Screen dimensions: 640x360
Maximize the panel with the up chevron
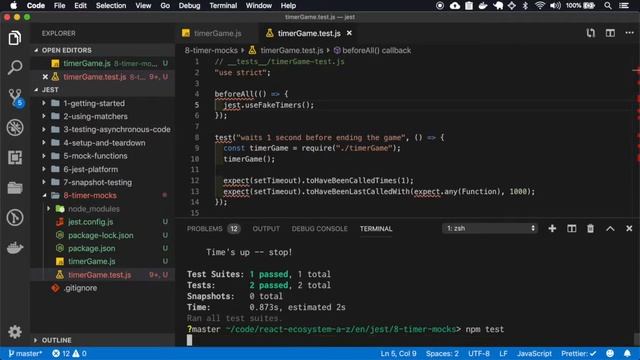click(x=610, y=229)
